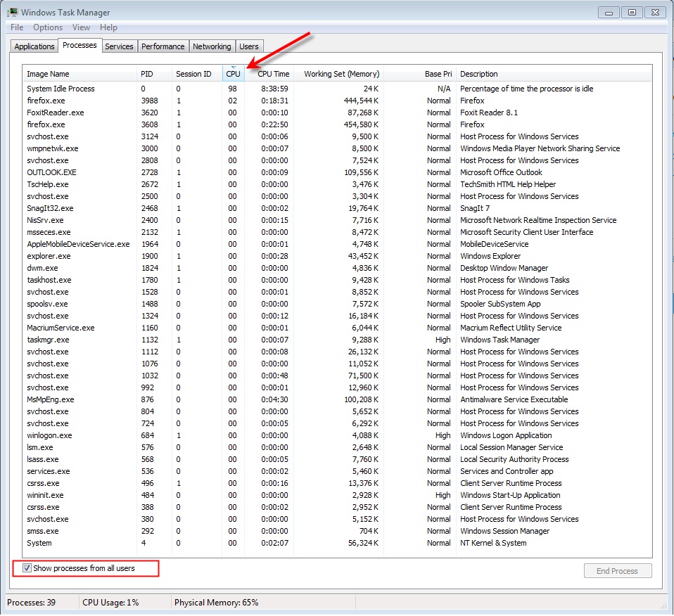The height and width of the screenshot is (616, 674).
Task: Click the Antimalware Service Executable description
Action: (514, 399)
